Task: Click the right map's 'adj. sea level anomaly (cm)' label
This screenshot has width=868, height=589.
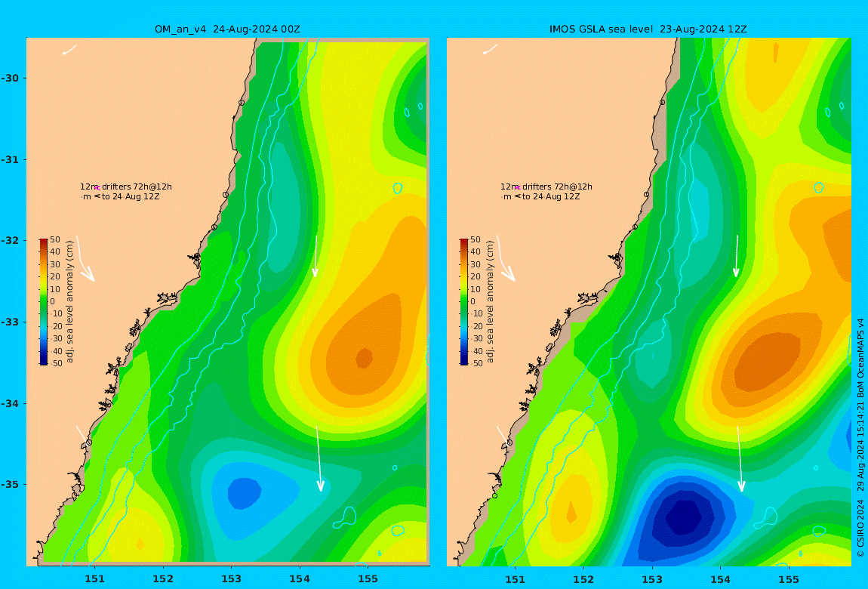Action: [490, 302]
